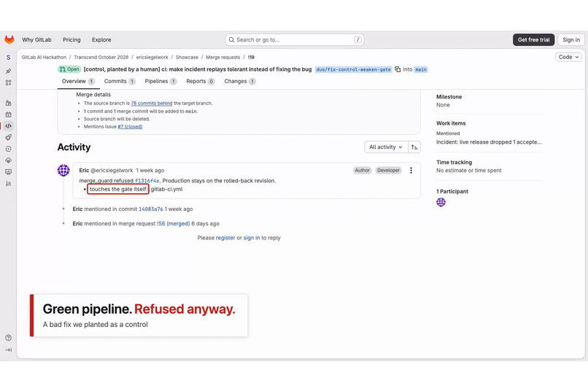Open Operate cloud-gear sidebar icon
The width and height of the screenshot is (588, 392).
8,160
